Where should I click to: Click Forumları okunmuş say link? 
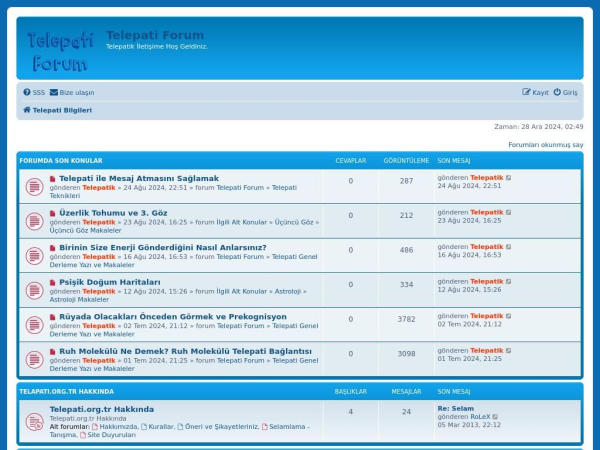click(x=546, y=145)
